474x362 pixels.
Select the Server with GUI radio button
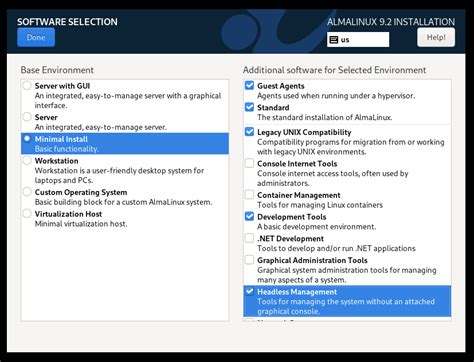point(27,86)
